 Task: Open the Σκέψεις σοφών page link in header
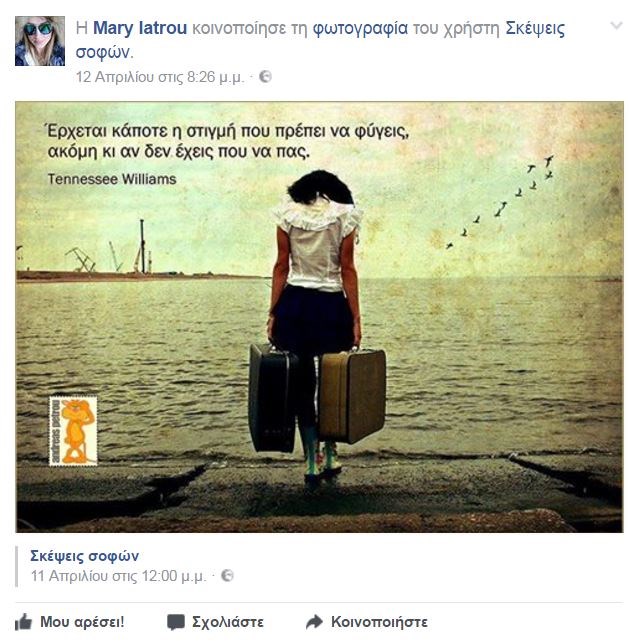(320, 40)
